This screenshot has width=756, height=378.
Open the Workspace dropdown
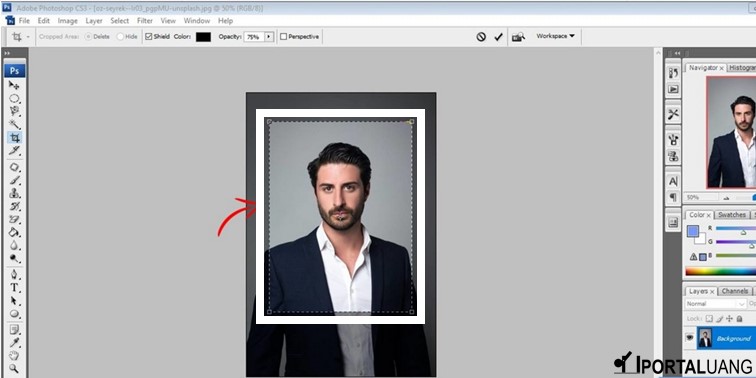point(555,36)
